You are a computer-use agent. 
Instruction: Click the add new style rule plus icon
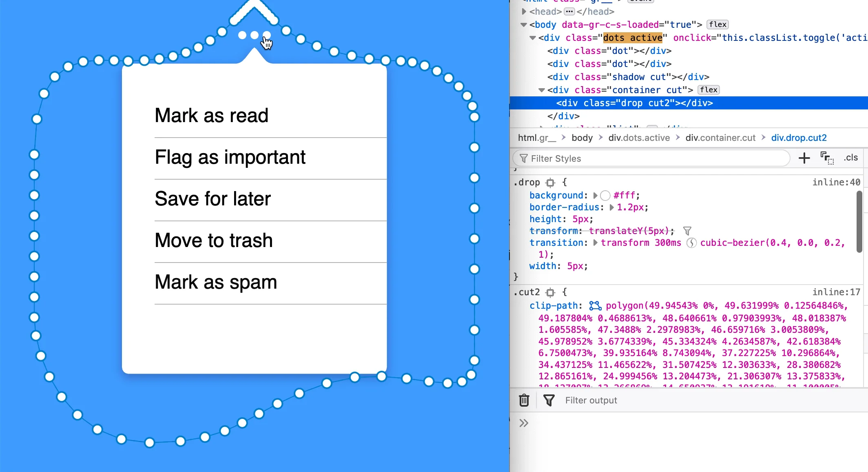click(804, 158)
